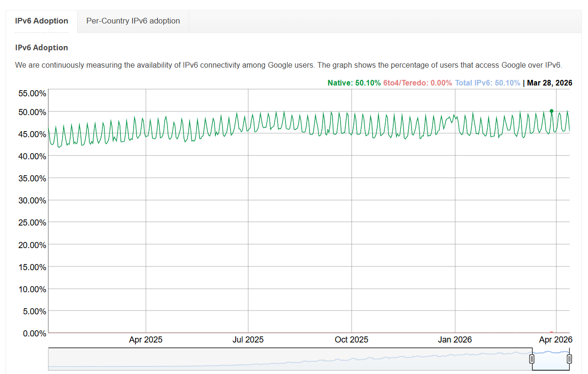588x374 pixels.
Task: Click the unselected grey area of the range overview
Action: [282, 359]
